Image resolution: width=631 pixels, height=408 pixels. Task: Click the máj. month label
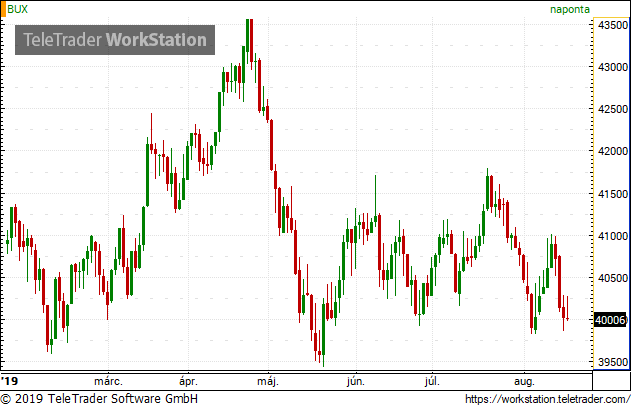[268, 381]
